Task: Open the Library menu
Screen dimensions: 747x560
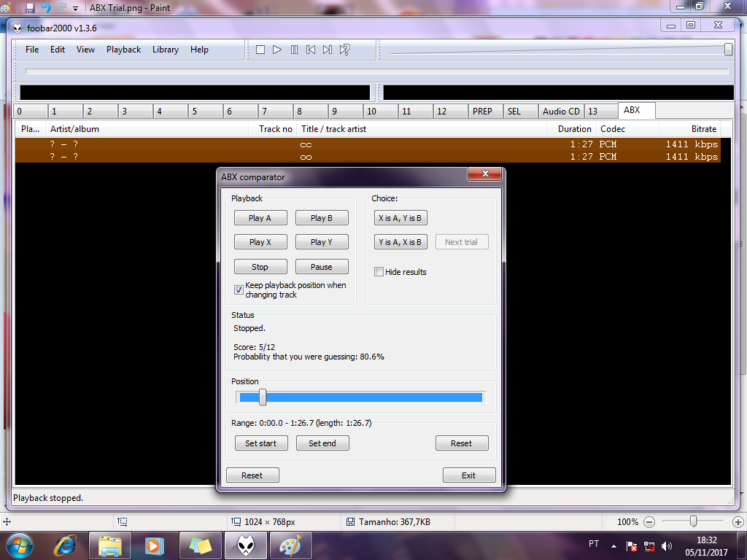Action: click(166, 50)
